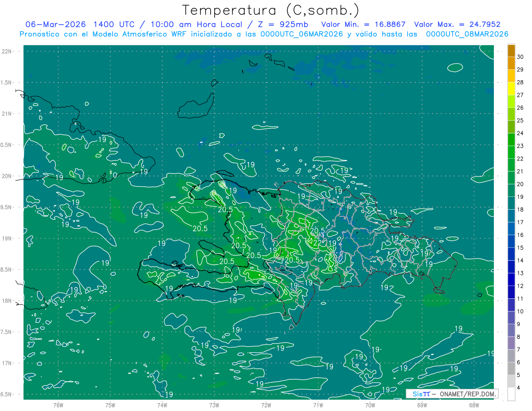Click "1400 UTC" time text

(116, 24)
